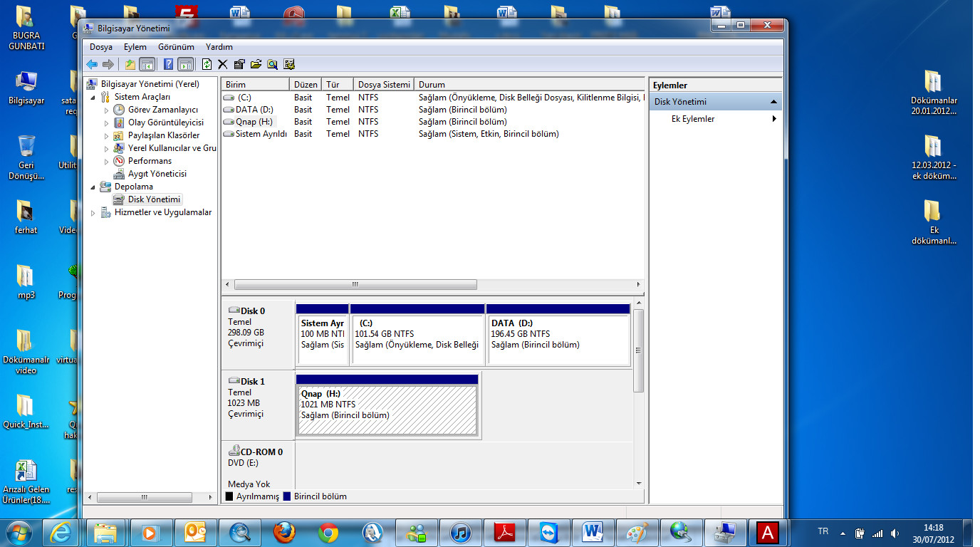This screenshot has height=547, width=980.
Task: Launch Internet Explorer from the taskbar
Action: [60, 532]
